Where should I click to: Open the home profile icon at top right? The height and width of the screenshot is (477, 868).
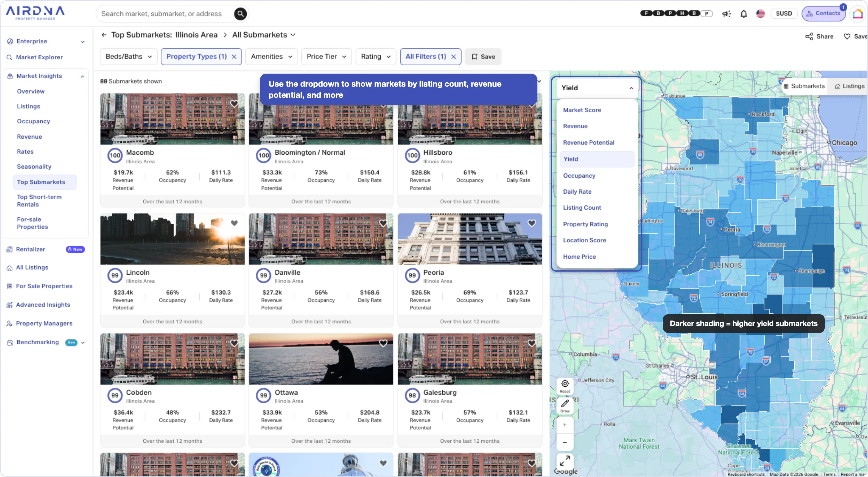tap(858, 14)
